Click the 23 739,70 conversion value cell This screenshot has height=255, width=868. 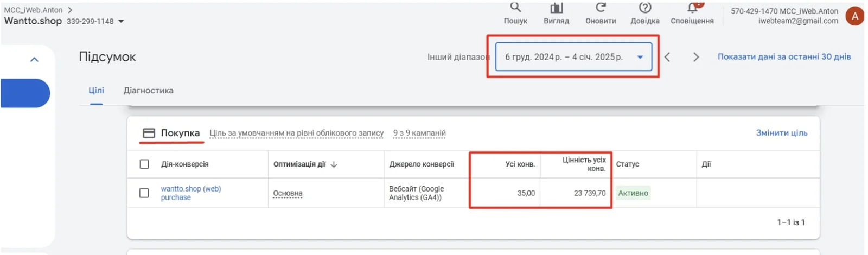pos(590,193)
